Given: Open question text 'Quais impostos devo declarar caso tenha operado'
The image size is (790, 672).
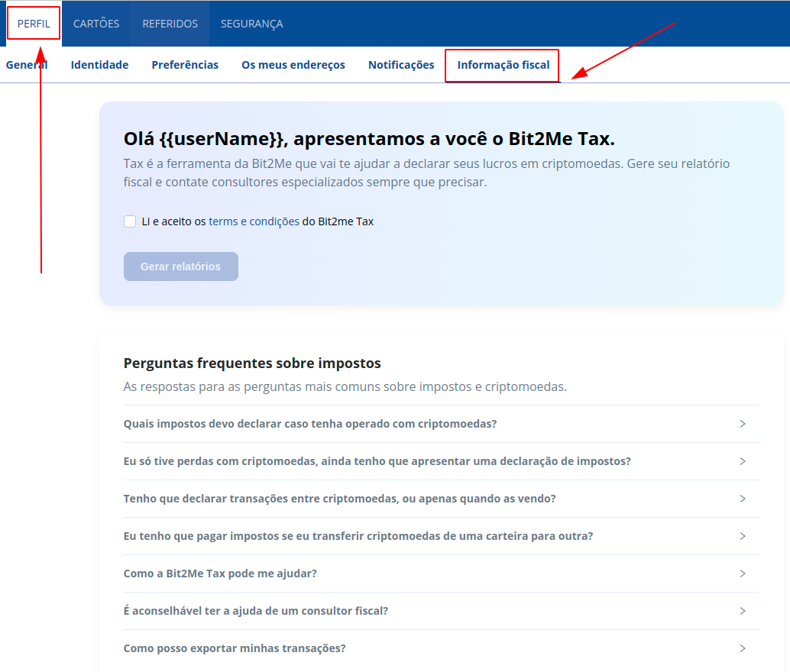Looking at the screenshot, I should click(310, 424).
